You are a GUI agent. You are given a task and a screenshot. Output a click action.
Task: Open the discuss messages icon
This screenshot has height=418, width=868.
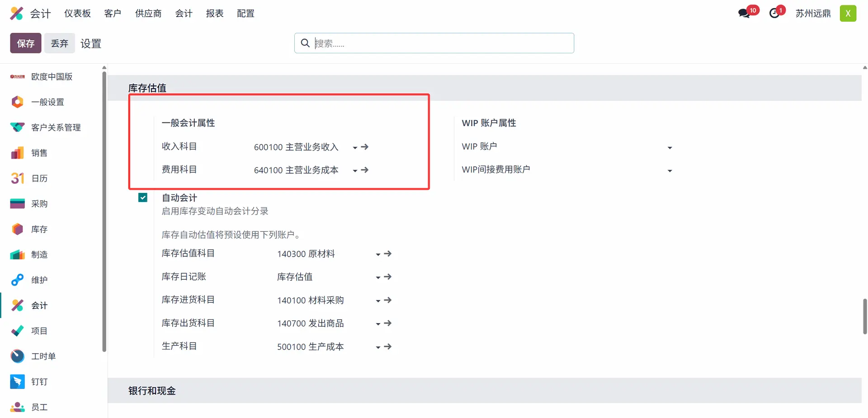pos(744,13)
